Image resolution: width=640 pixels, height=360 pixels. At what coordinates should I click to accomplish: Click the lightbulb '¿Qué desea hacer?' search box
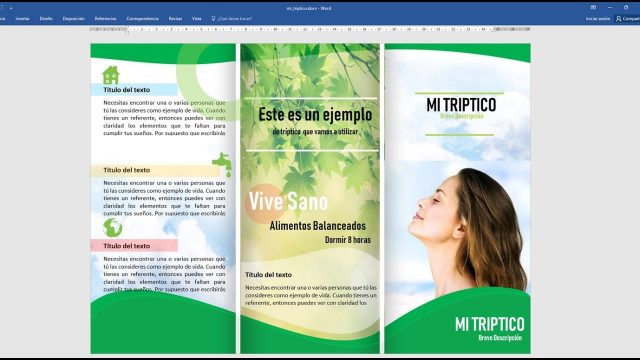[232, 19]
